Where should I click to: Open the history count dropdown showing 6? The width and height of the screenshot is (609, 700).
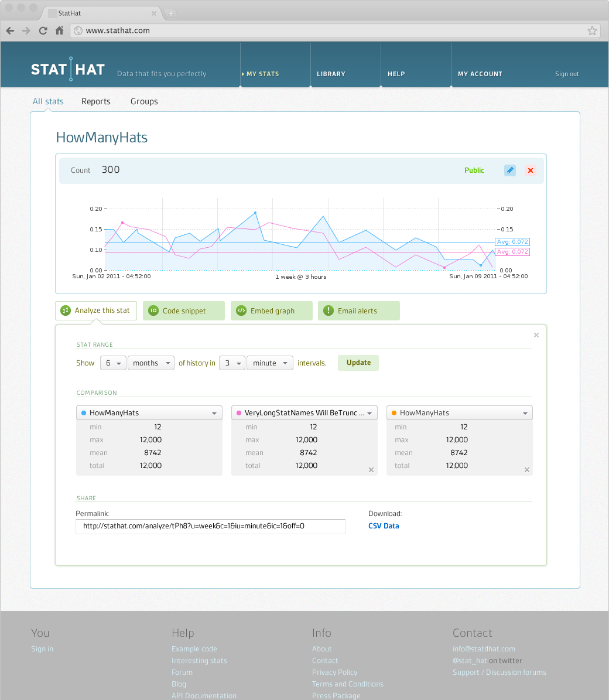coord(113,363)
